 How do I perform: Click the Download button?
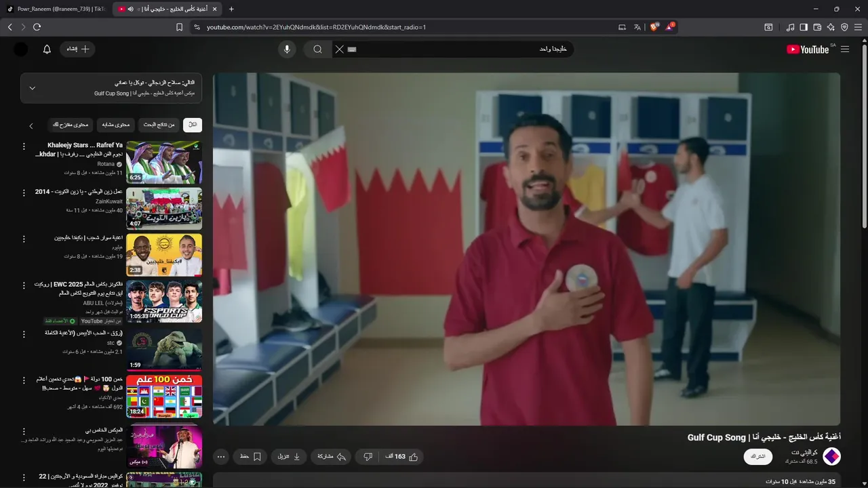pyautogui.click(x=289, y=457)
